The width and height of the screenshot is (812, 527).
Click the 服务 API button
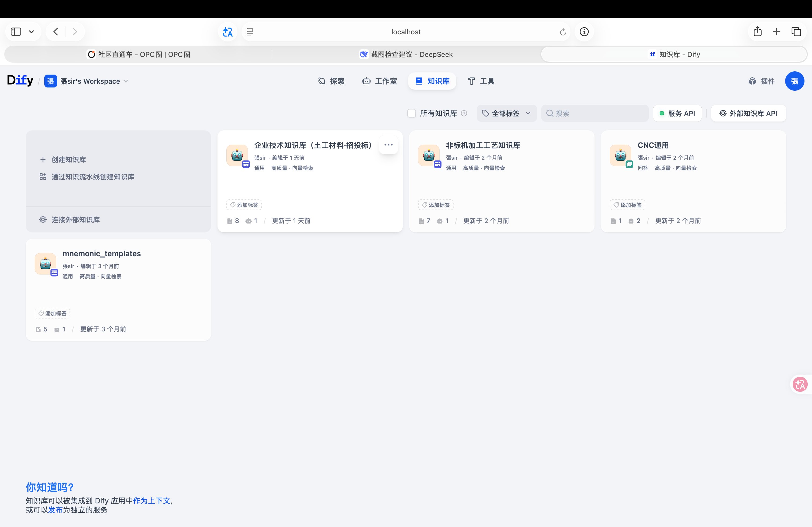click(x=677, y=113)
